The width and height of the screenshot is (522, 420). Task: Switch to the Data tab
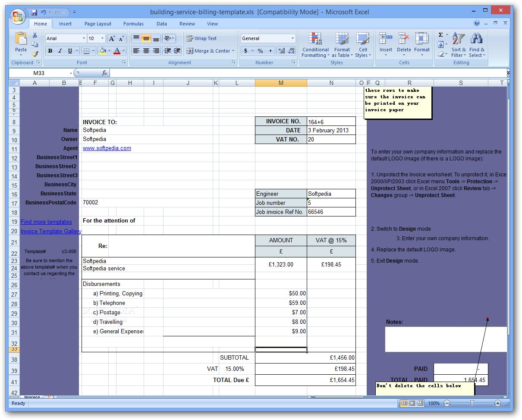162,24
